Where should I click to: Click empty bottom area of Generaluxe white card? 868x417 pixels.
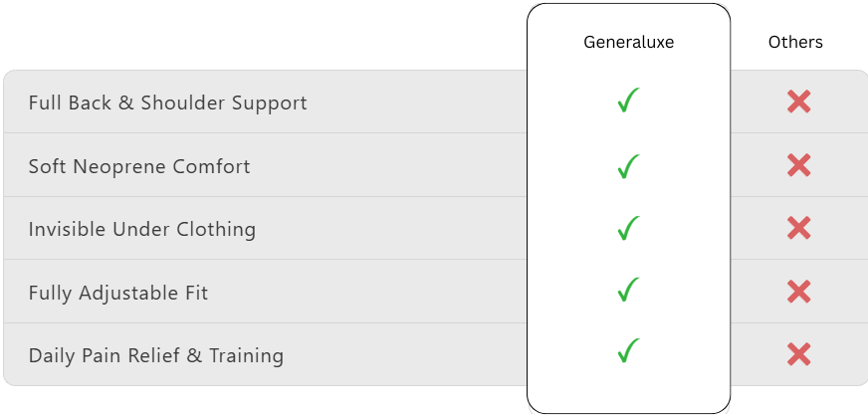click(629, 390)
